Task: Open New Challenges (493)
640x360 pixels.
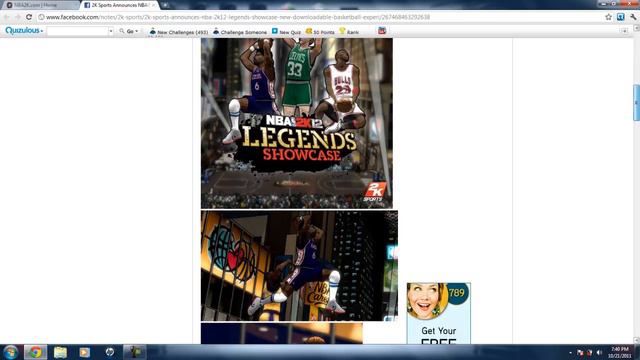Action: point(179,31)
